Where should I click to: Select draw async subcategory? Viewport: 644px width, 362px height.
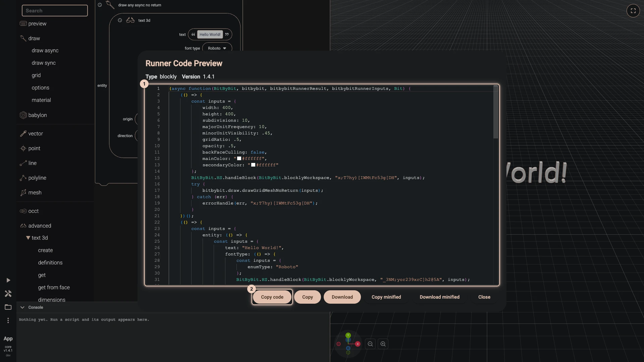[45, 51]
